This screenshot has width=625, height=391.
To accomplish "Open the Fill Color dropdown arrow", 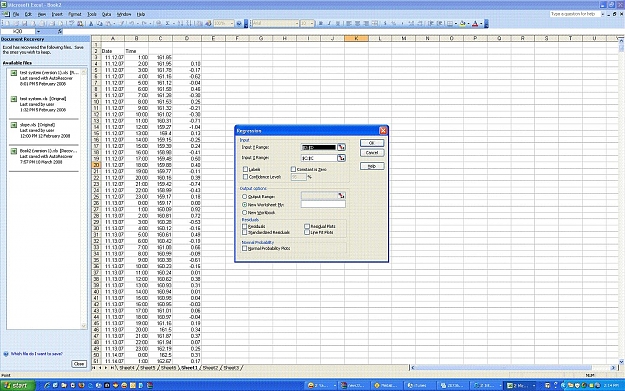I will (x=468, y=23).
